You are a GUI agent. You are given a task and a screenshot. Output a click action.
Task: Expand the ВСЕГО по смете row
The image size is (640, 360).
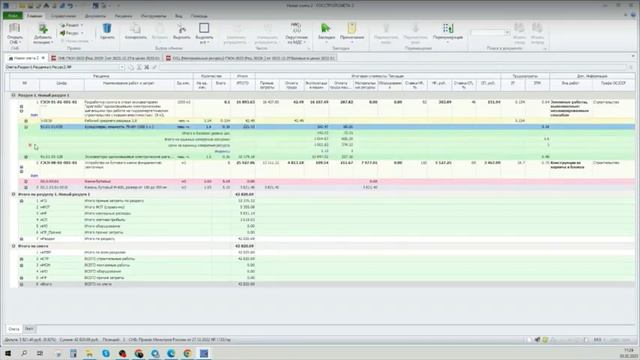pos(22,284)
